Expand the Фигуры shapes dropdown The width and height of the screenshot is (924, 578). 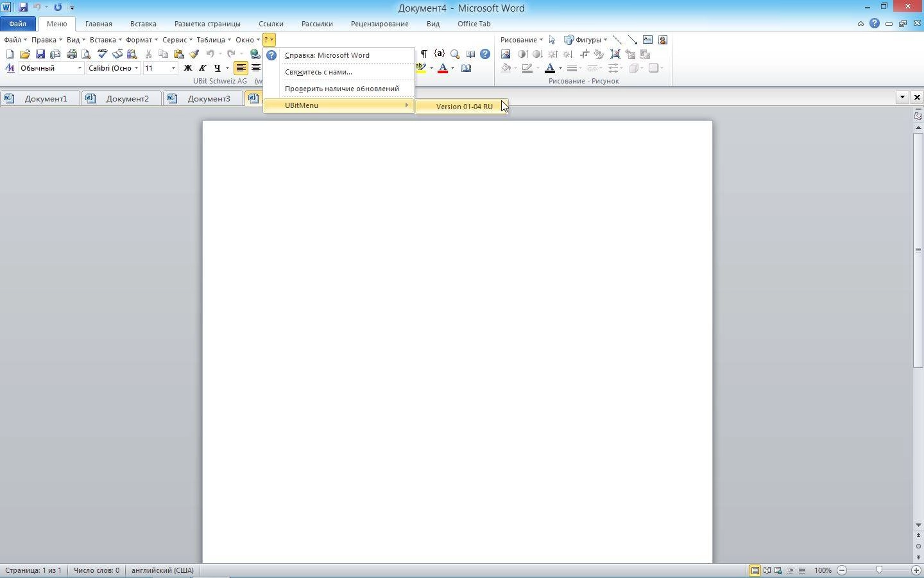[x=585, y=40]
